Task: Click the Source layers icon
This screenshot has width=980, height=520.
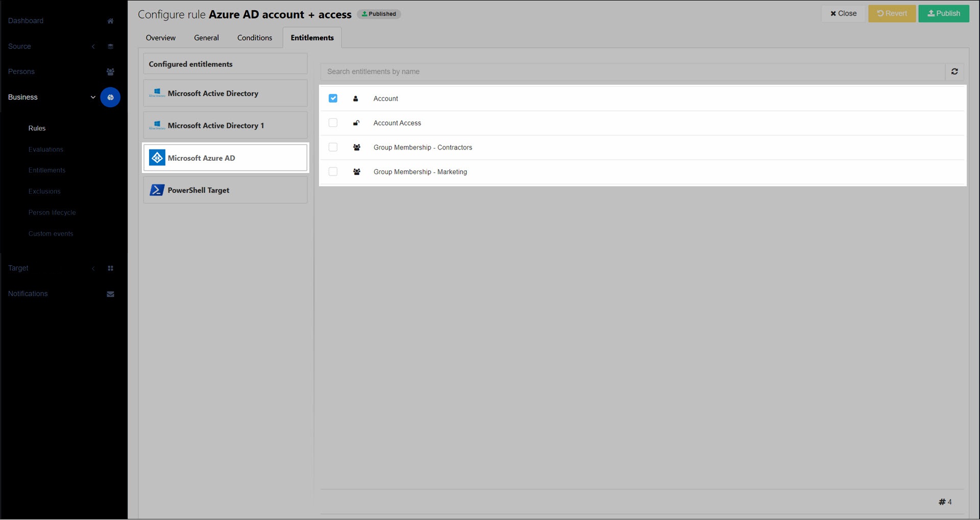Action: tap(110, 46)
